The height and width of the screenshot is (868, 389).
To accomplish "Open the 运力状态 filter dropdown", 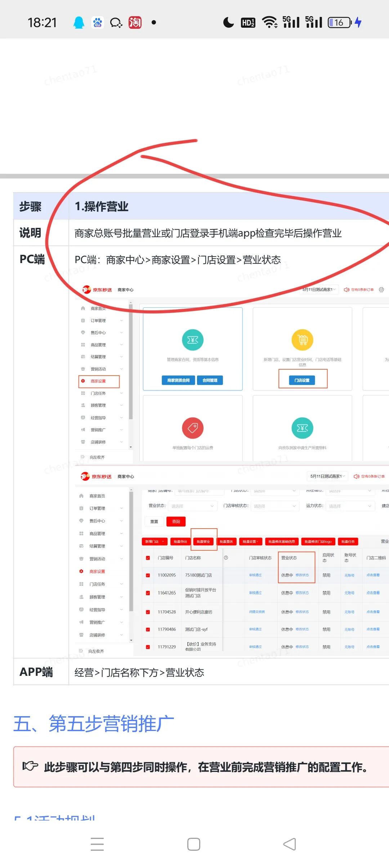I will pos(350,506).
